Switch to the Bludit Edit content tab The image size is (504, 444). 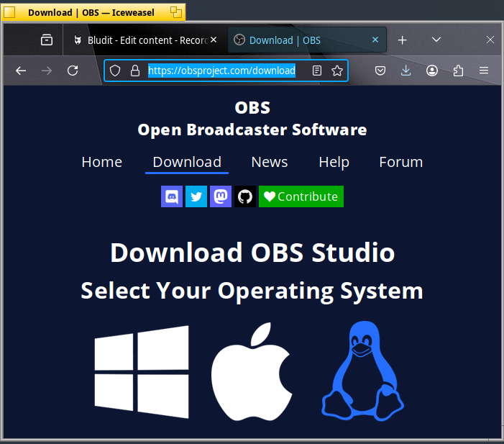(145, 40)
